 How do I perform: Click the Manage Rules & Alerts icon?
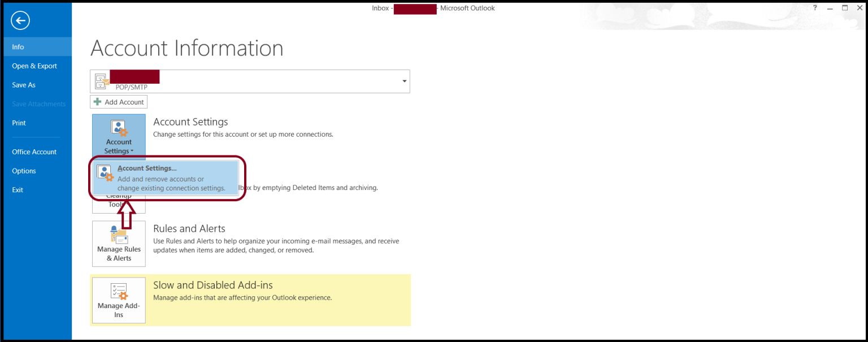point(119,234)
